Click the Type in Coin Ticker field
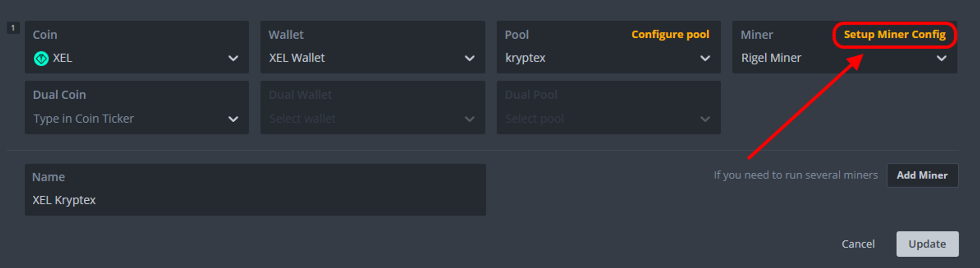The height and width of the screenshot is (268, 980). pyautogui.click(x=137, y=108)
